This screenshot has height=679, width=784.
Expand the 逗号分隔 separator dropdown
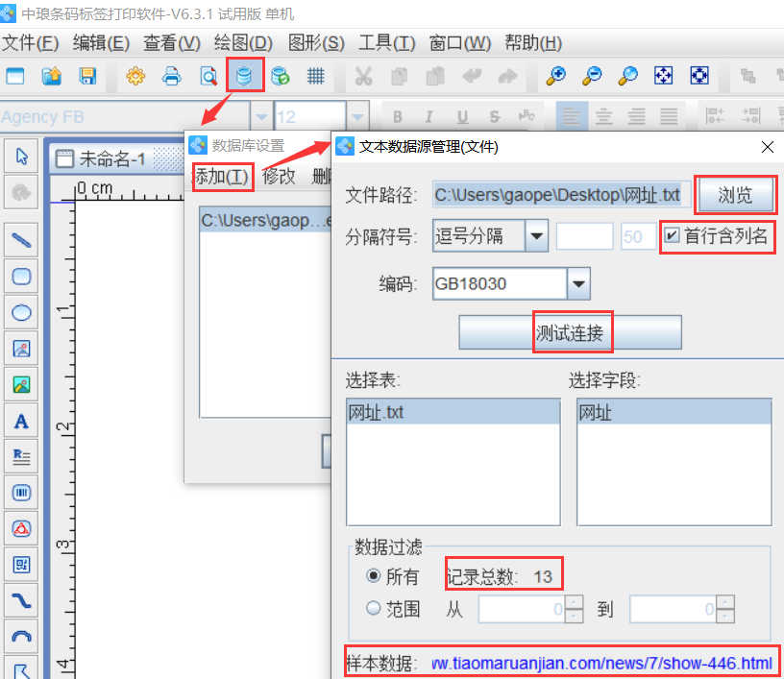(x=535, y=236)
